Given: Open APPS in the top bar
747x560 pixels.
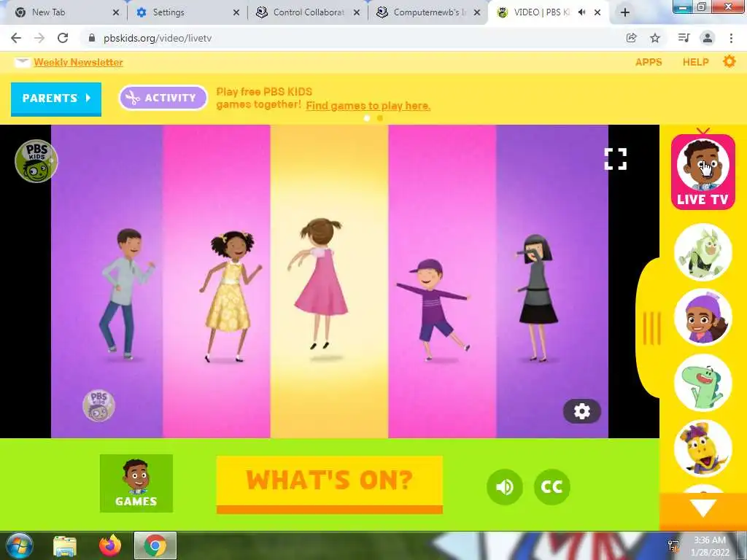Looking at the screenshot, I should tap(649, 62).
